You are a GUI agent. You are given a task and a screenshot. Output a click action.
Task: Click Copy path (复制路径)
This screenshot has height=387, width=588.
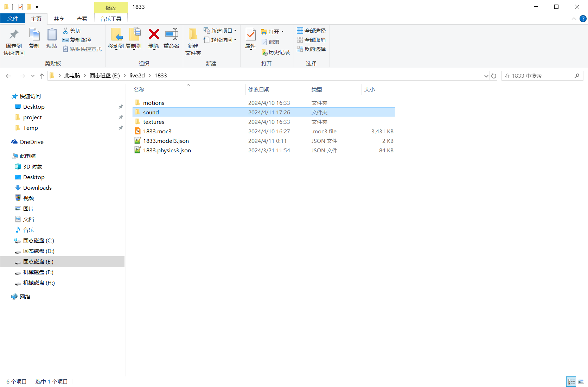pyautogui.click(x=77, y=40)
